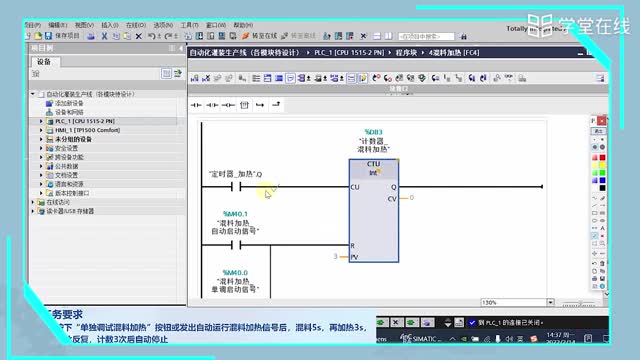This screenshot has width=640, height=360.
Task: Click the open branch icon
Action: click(260, 105)
